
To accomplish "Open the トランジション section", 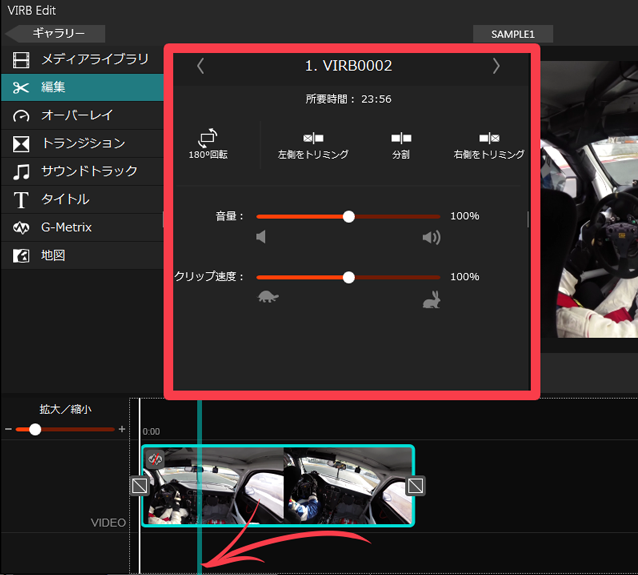I will pyautogui.click(x=83, y=144).
